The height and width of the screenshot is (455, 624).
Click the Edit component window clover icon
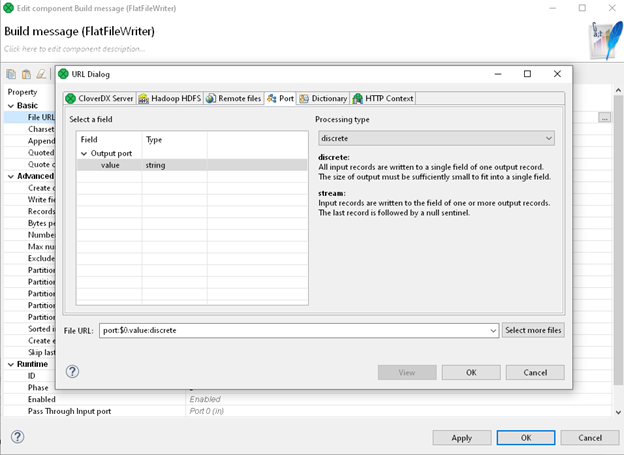click(x=8, y=8)
